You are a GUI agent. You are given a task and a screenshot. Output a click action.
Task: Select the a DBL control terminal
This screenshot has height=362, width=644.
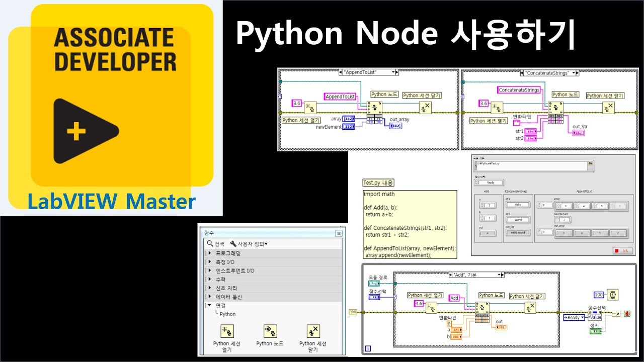(x=456, y=330)
